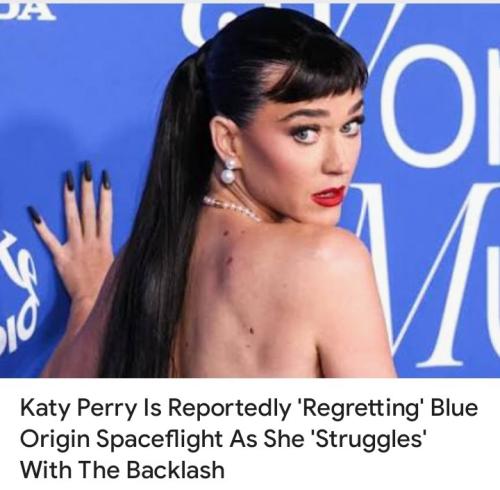The height and width of the screenshot is (490, 500).
Task: Click "Reportedly" in the headline text
Action: click(x=228, y=408)
